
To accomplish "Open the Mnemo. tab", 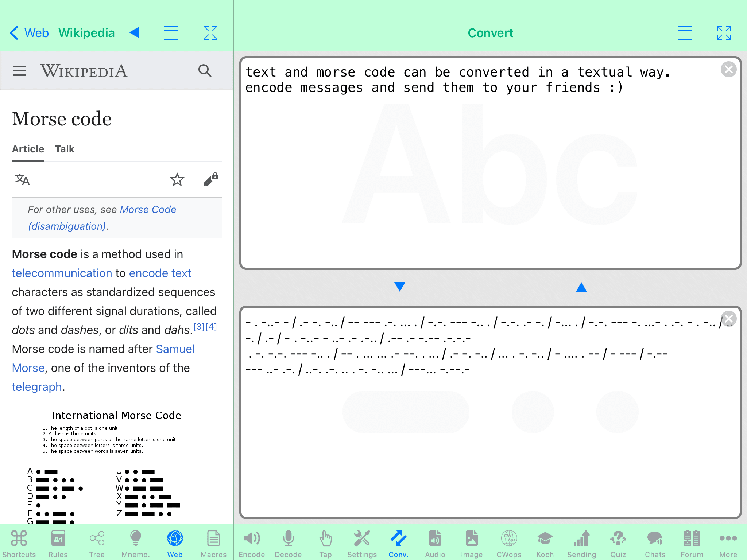I will coord(136,544).
